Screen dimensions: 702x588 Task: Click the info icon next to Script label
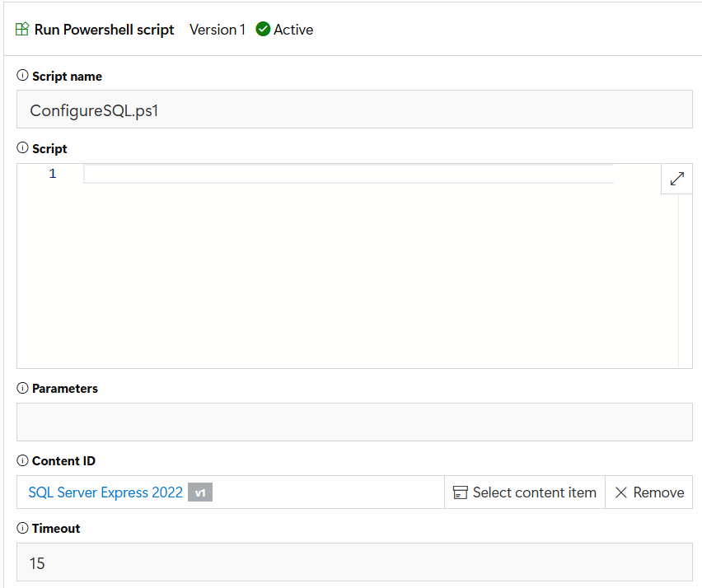(x=22, y=148)
